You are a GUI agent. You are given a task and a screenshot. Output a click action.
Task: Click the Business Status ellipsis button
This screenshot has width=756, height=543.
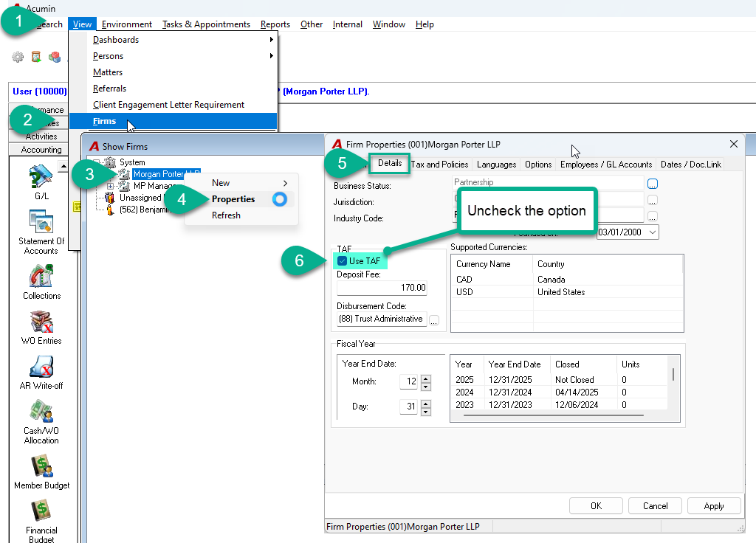653,184
